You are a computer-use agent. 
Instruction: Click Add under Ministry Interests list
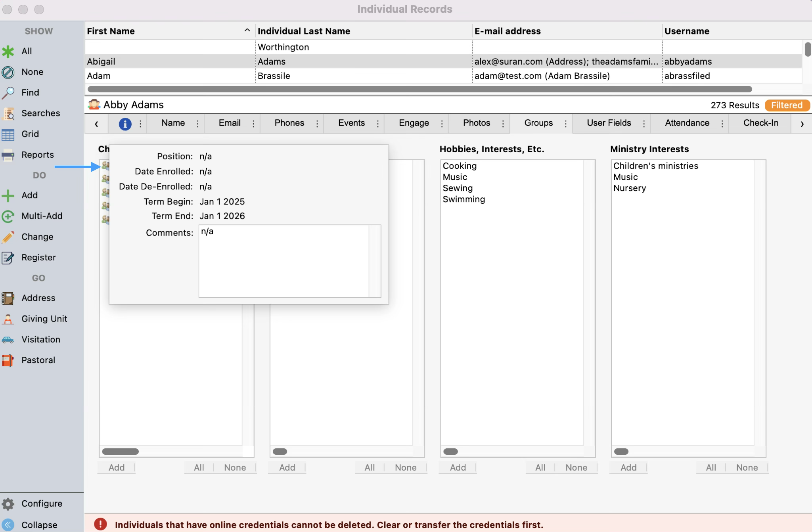[x=628, y=467]
